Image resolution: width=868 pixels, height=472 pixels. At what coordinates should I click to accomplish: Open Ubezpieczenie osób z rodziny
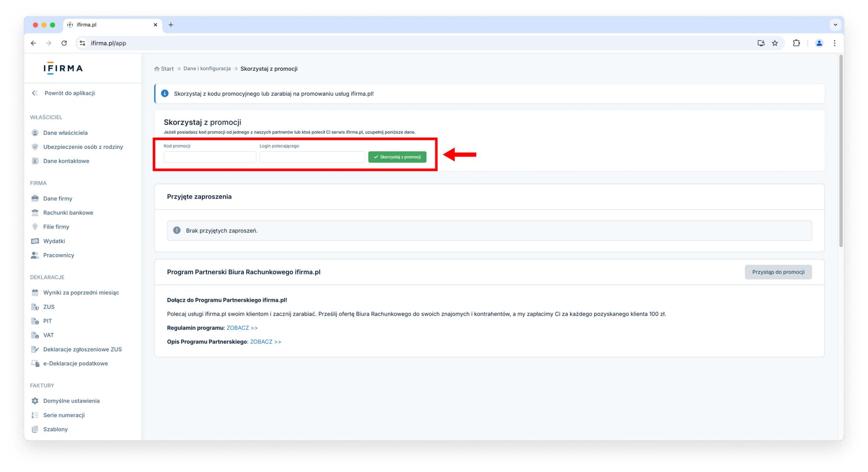[83, 147]
